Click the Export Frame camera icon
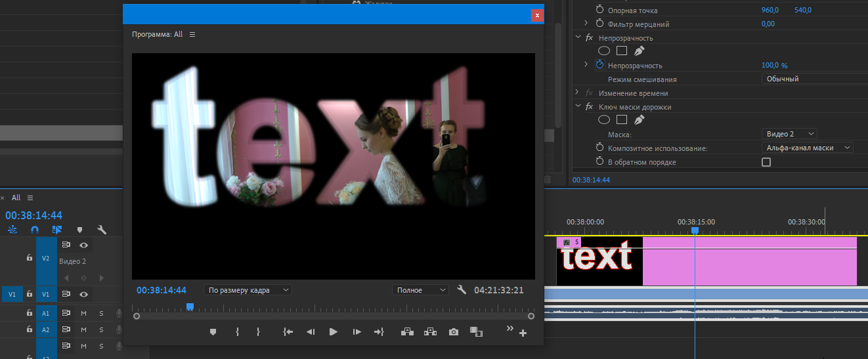868x359 pixels. (x=453, y=332)
